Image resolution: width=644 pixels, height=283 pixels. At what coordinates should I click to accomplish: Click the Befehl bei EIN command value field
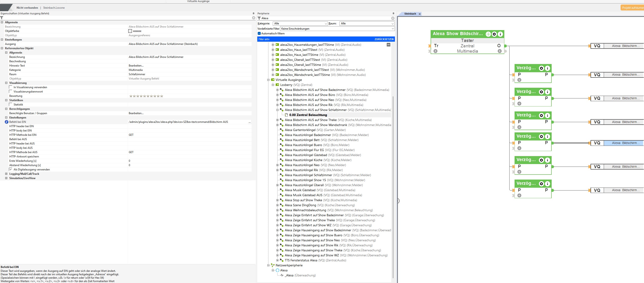187,122
